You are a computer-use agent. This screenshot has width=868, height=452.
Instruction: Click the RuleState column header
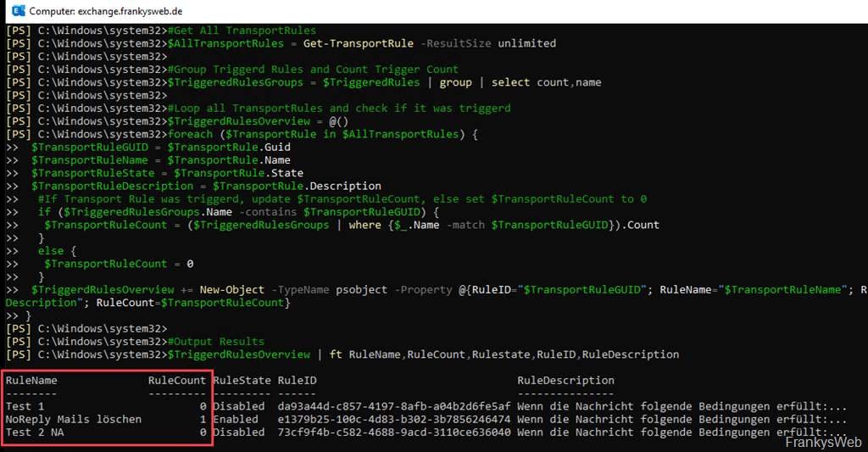point(242,380)
